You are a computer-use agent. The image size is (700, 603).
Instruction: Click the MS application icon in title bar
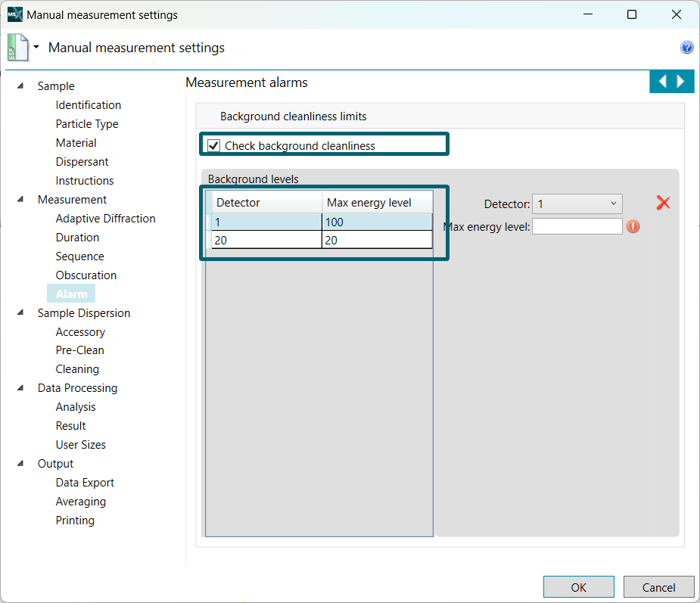[14, 14]
